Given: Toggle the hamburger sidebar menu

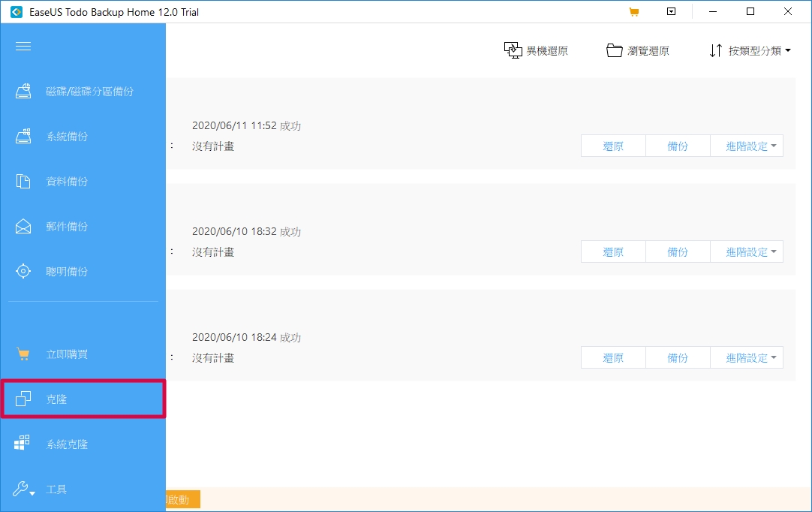Looking at the screenshot, I should point(23,47).
